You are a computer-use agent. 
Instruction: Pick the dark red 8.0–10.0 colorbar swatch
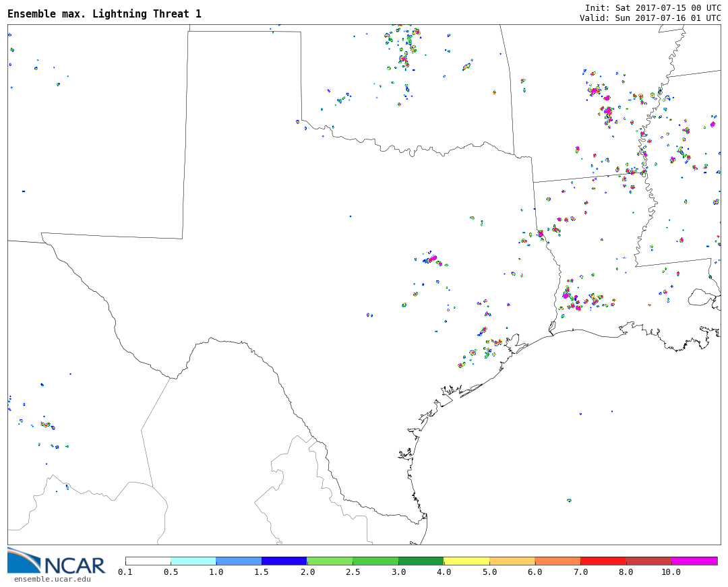tap(648, 561)
